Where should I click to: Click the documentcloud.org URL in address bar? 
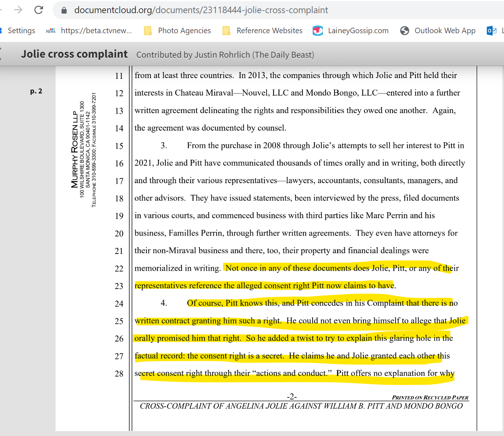201,10
